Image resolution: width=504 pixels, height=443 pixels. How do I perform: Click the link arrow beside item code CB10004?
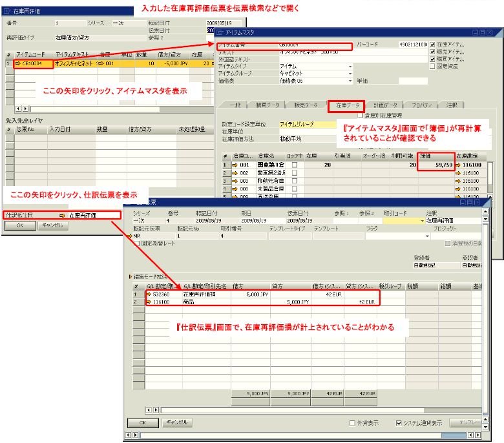pos(18,64)
